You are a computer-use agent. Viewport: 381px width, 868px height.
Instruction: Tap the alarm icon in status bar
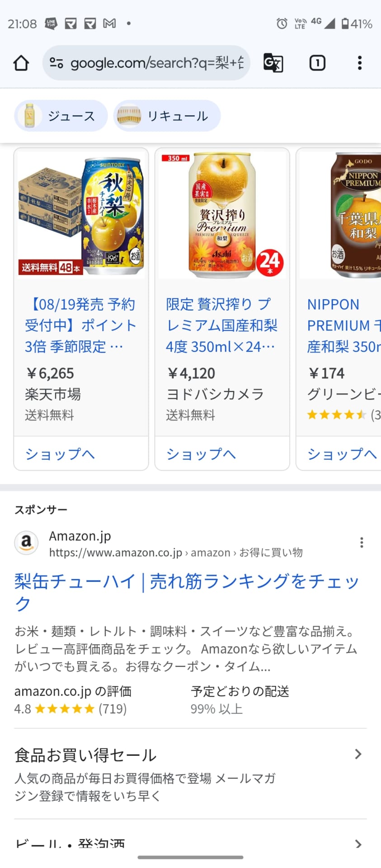tap(282, 24)
